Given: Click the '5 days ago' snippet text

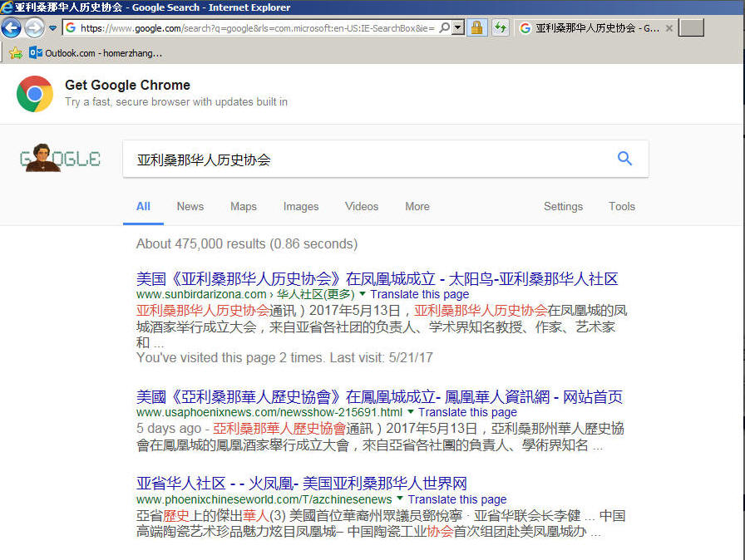Looking at the screenshot, I should coord(168,428).
